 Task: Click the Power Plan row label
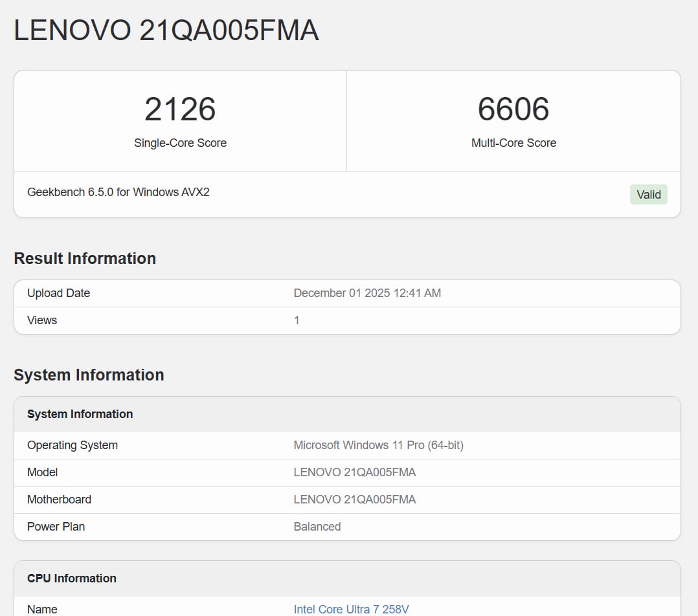[56, 527]
